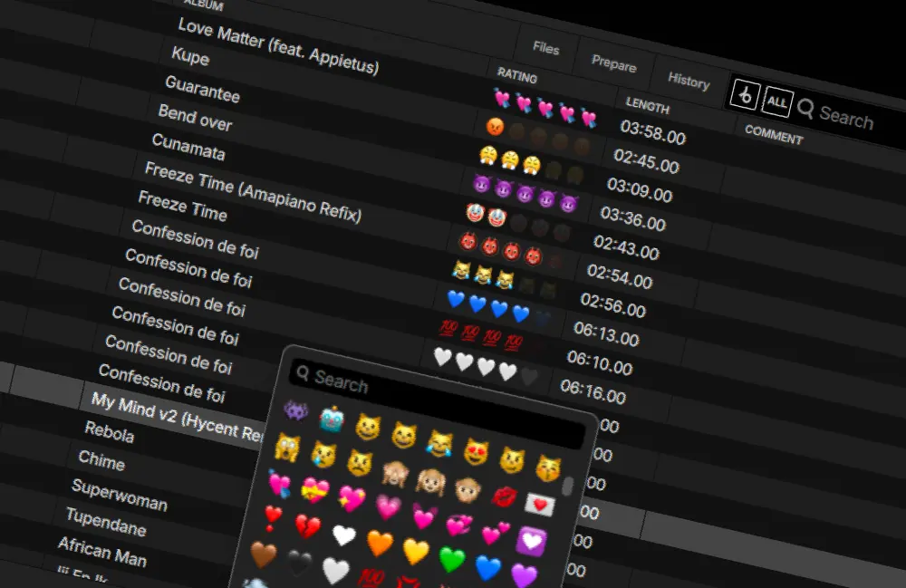Viewport: 906px width, 588px height.
Task: Pick the robot emoji in the picker
Action: (332, 419)
